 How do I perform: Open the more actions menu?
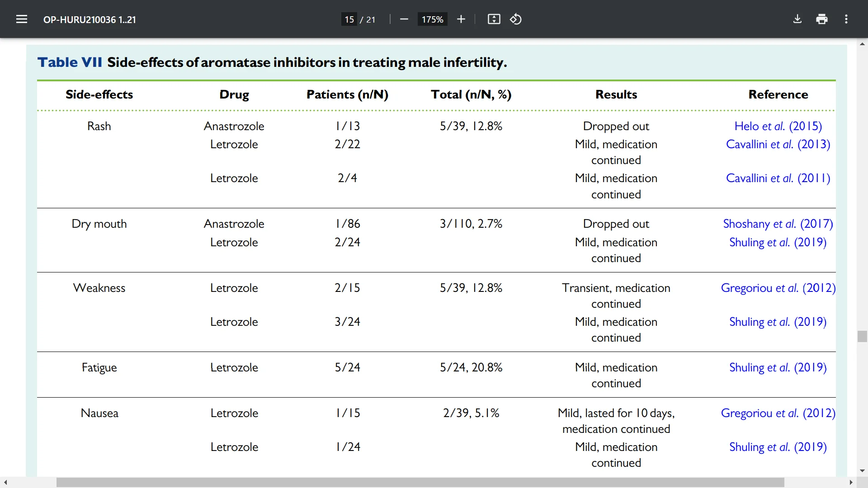[846, 19]
